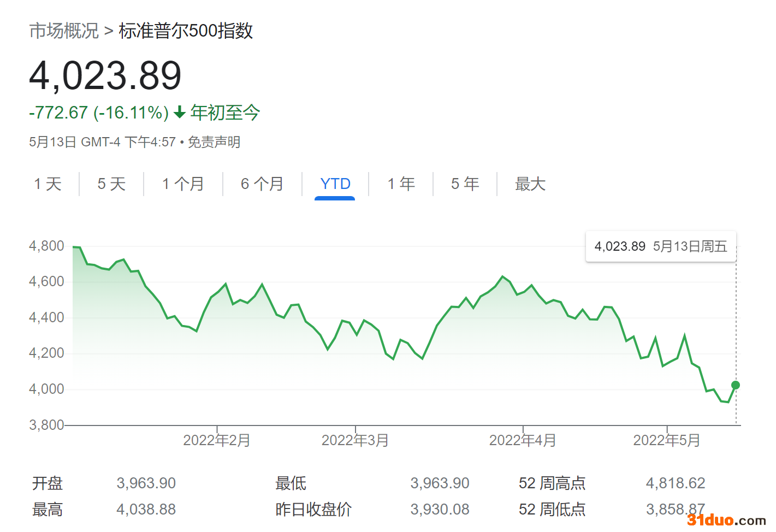Click the -772.67 (-16.11%) change value
Viewport: 776px width, 532px height.
click(99, 113)
